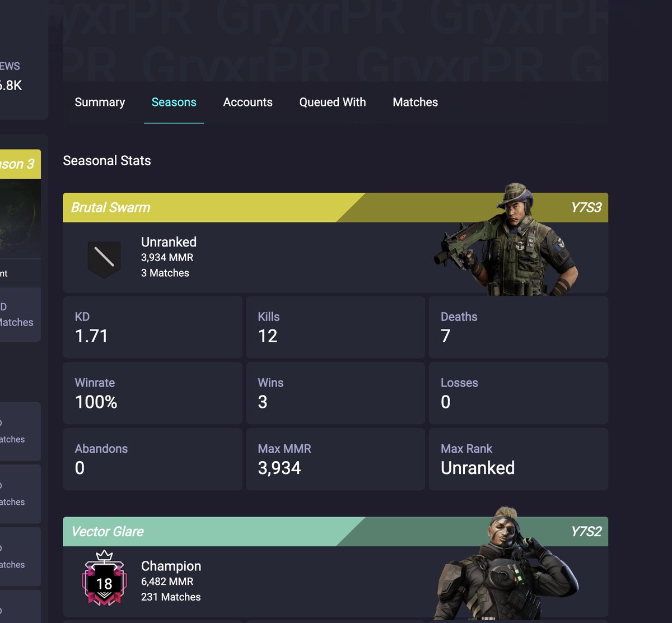Image resolution: width=672 pixels, height=623 pixels.
Task: Click the Seasonal Stats heading
Action: [x=107, y=161]
